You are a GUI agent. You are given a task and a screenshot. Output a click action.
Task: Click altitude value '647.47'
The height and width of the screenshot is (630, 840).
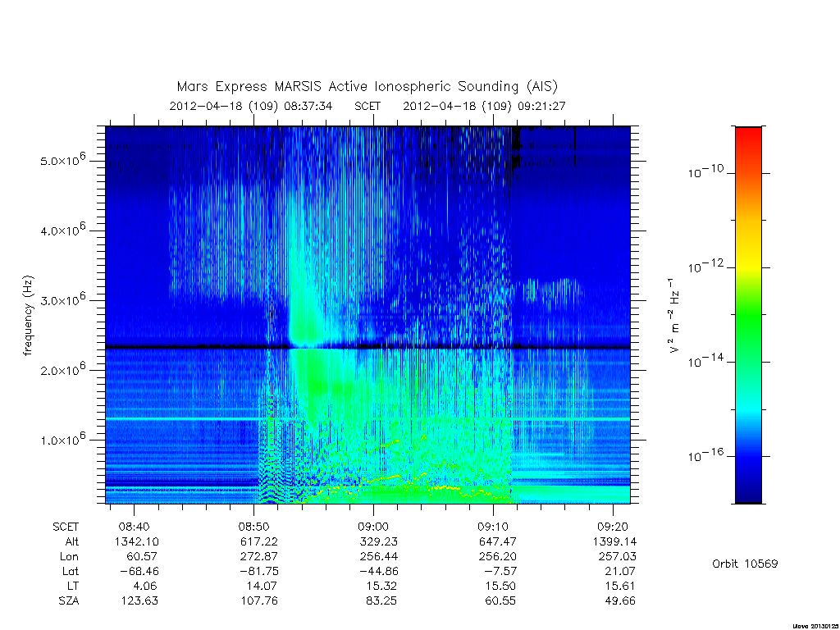click(x=498, y=541)
